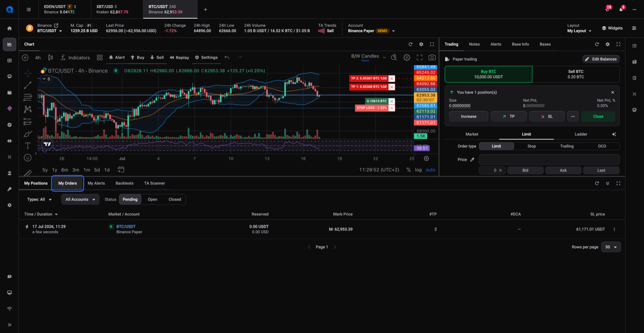The height and width of the screenshot is (333, 644).
Task: Open chart properties gear in toolbar
Action: point(407,57)
